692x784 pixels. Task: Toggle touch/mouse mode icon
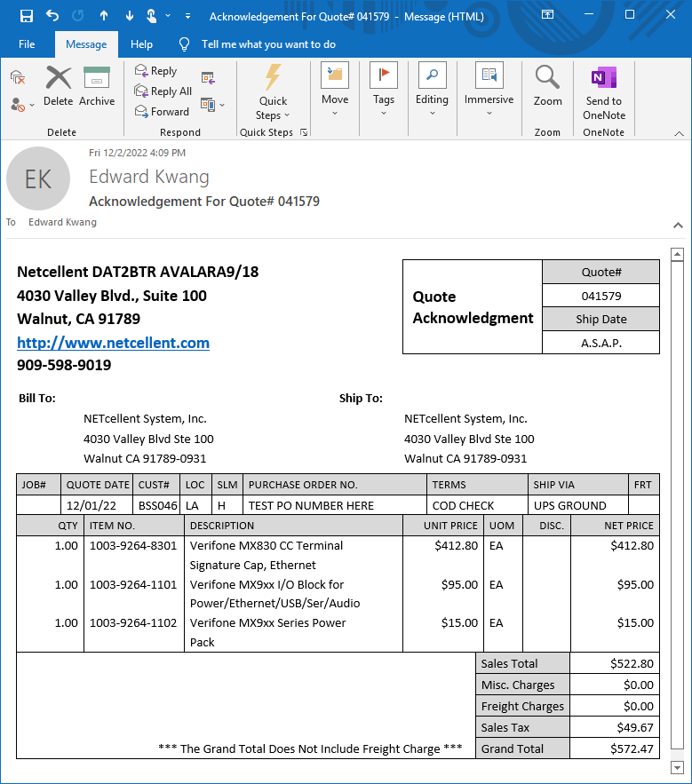[x=152, y=16]
